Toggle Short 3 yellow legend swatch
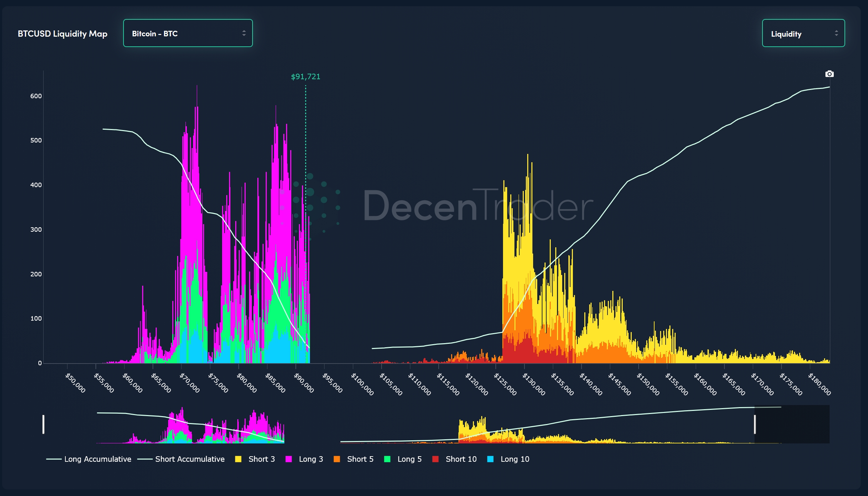868x496 pixels. click(238, 459)
